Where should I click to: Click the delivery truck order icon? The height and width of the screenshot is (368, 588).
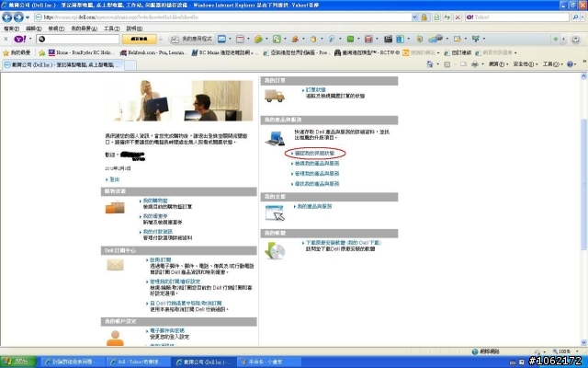pos(274,96)
